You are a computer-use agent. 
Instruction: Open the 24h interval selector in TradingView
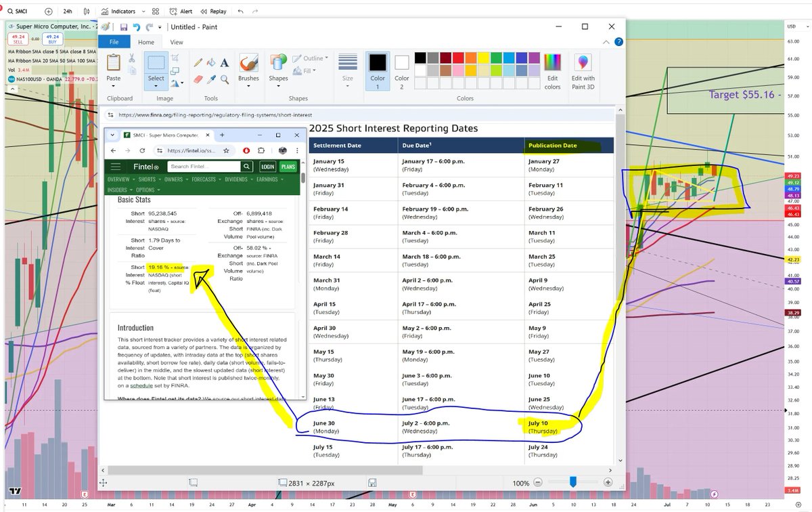click(68, 12)
